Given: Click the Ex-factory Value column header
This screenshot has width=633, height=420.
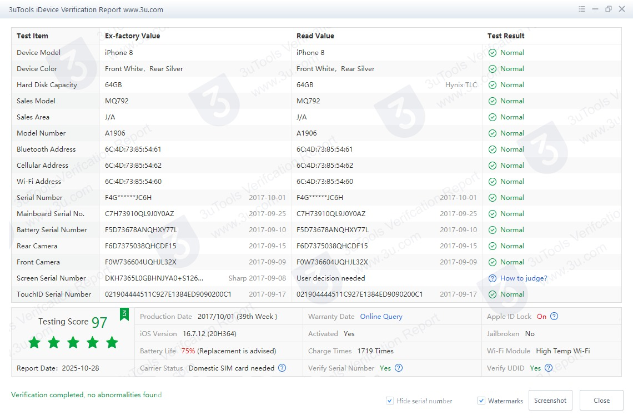Looking at the screenshot, I should point(134,34).
